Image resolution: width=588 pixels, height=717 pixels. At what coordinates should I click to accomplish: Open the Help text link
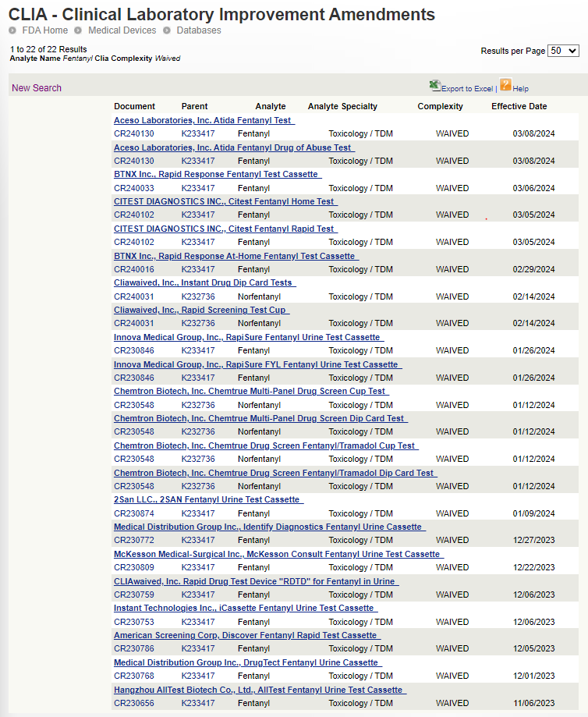(x=520, y=89)
